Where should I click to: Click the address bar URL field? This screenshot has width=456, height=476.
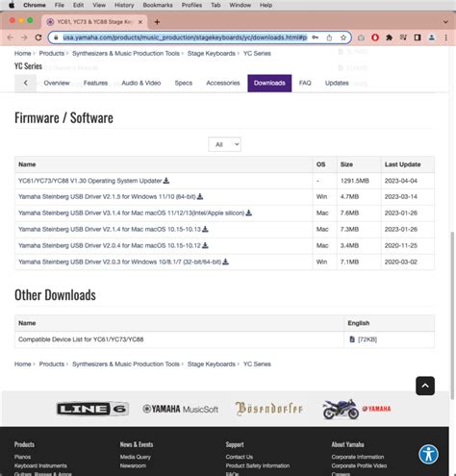[185, 38]
